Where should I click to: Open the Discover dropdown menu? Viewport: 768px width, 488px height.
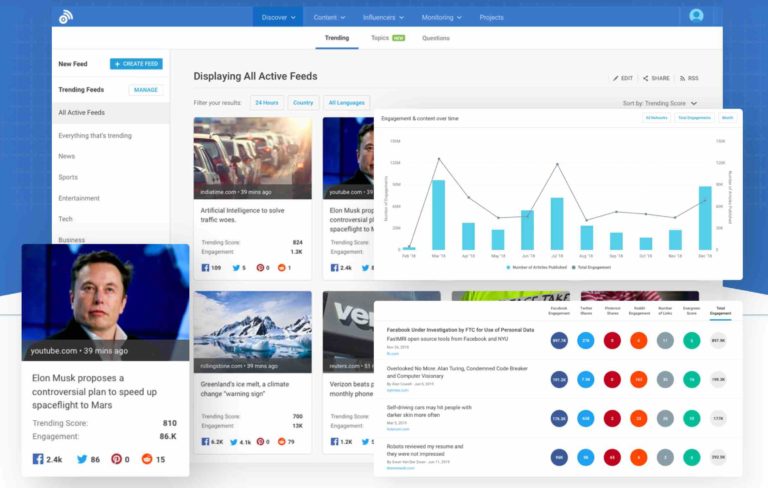(x=278, y=17)
